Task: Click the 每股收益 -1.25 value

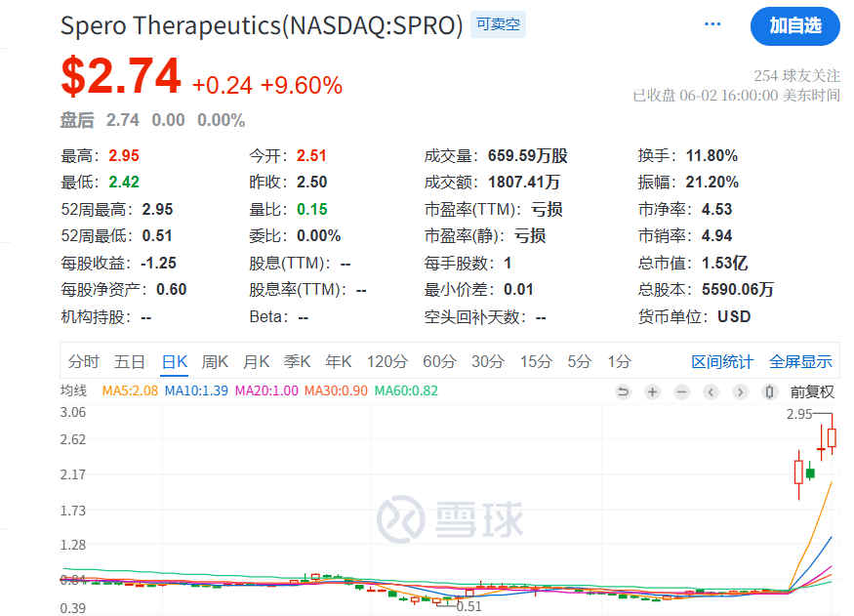Action: (158, 263)
